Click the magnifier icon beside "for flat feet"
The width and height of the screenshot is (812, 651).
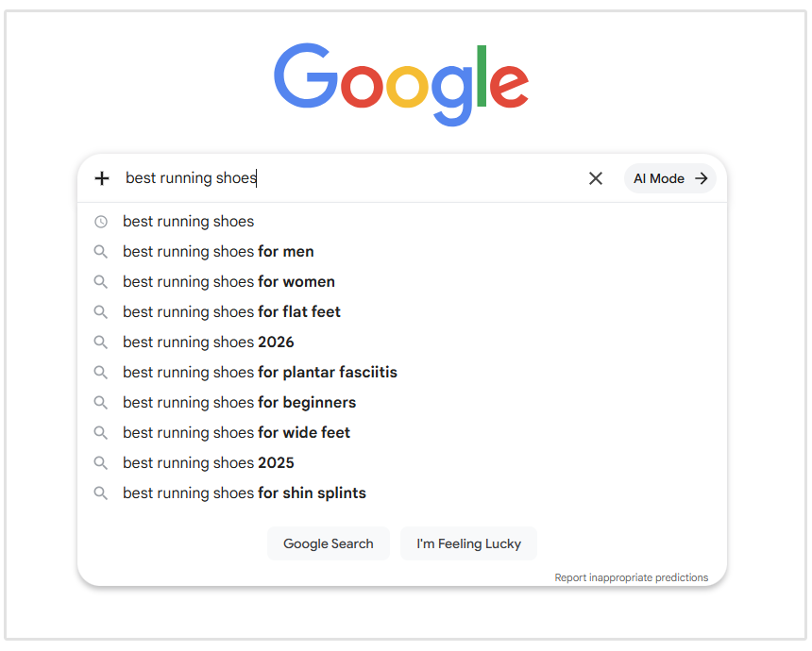101,311
